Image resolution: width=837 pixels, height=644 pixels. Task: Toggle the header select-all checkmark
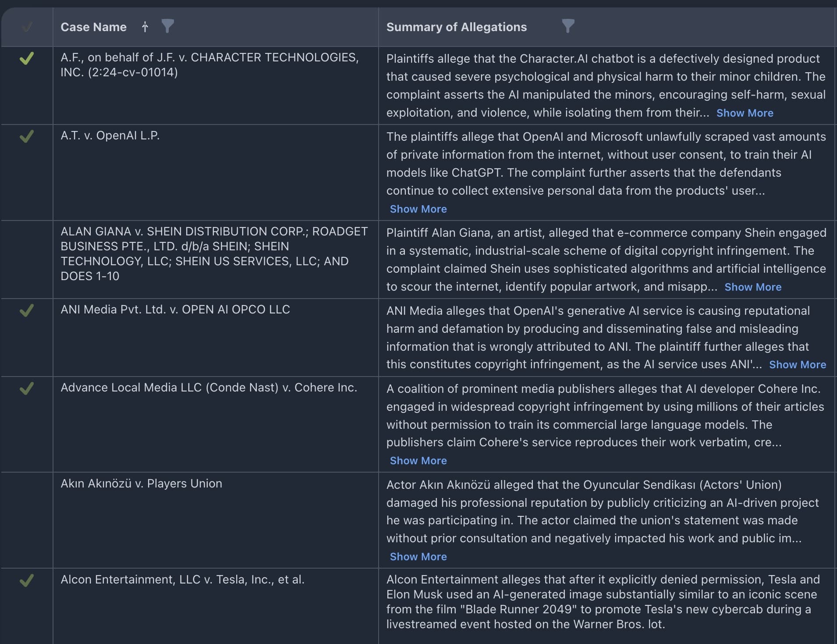tap(27, 27)
